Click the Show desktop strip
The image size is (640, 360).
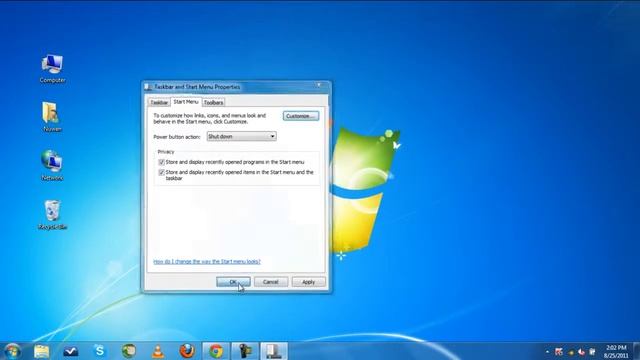(637, 351)
